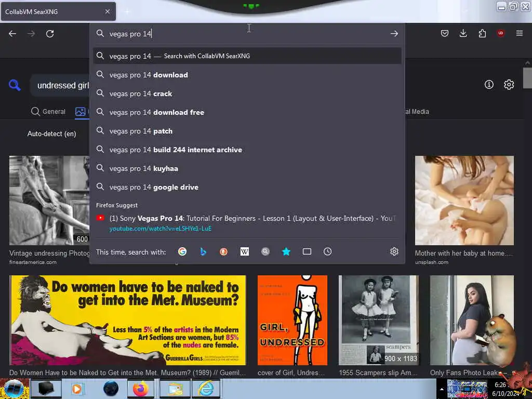
Task: Select suggestion vegas pro 14 download
Action: [x=247, y=75]
